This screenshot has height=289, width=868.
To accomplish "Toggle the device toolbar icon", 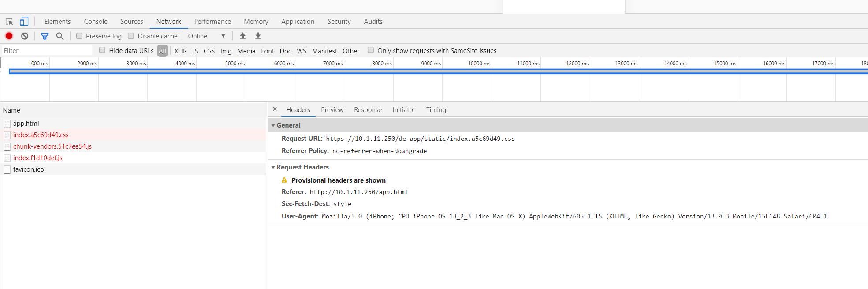I will coord(24,21).
